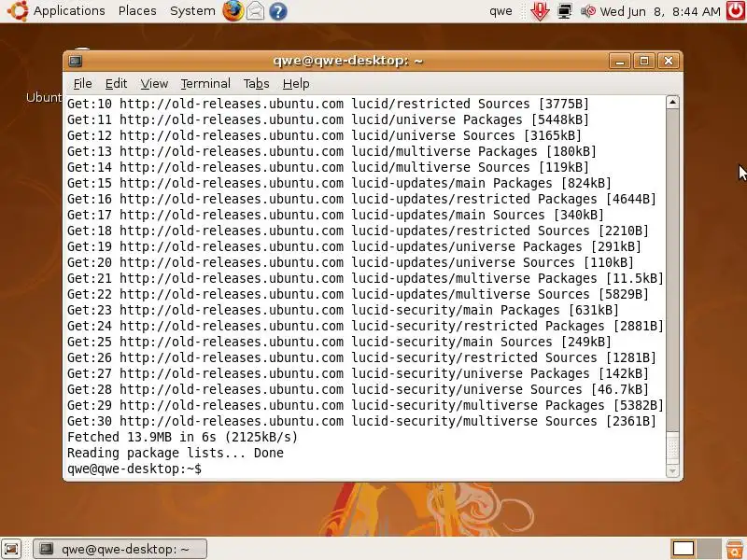Click the date and time clock
Viewport: 747px width, 560px height.
[660, 11]
